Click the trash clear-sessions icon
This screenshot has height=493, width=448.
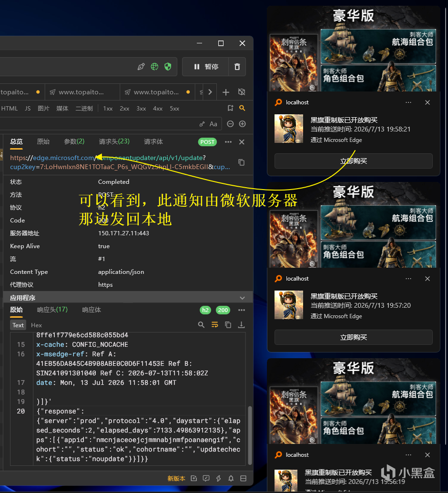coord(237,67)
